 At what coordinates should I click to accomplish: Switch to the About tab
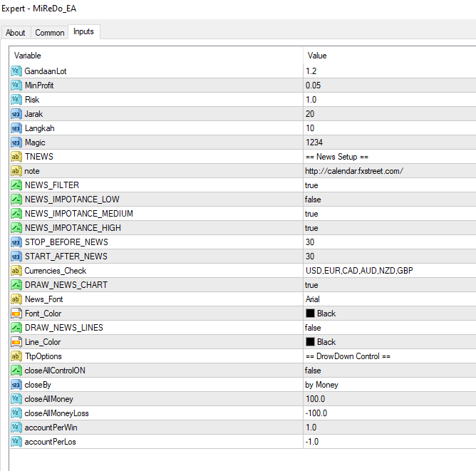point(16,33)
